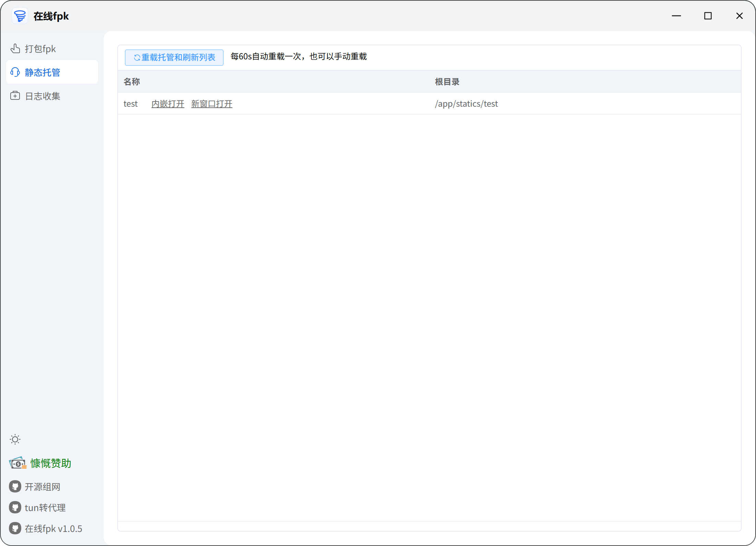Open test with 内嵌打开 link
The width and height of the screenshot is (756, 546).
click(167, 104)
